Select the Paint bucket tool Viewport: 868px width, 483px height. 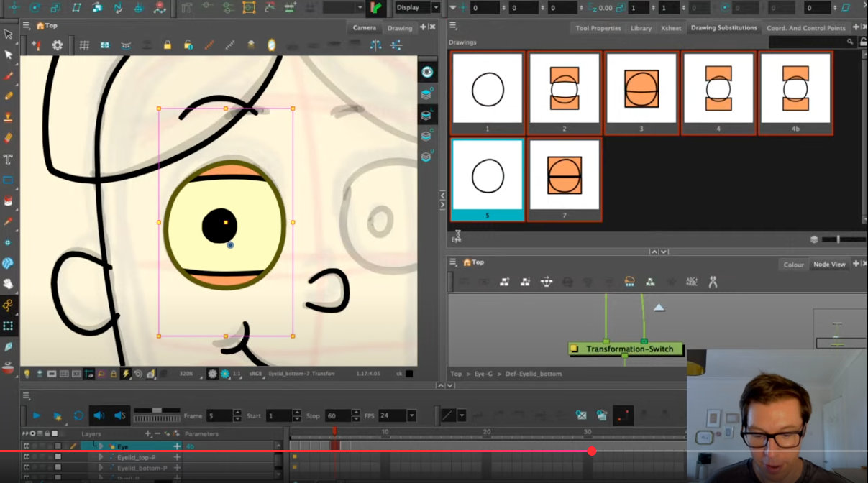coord(9,201)
